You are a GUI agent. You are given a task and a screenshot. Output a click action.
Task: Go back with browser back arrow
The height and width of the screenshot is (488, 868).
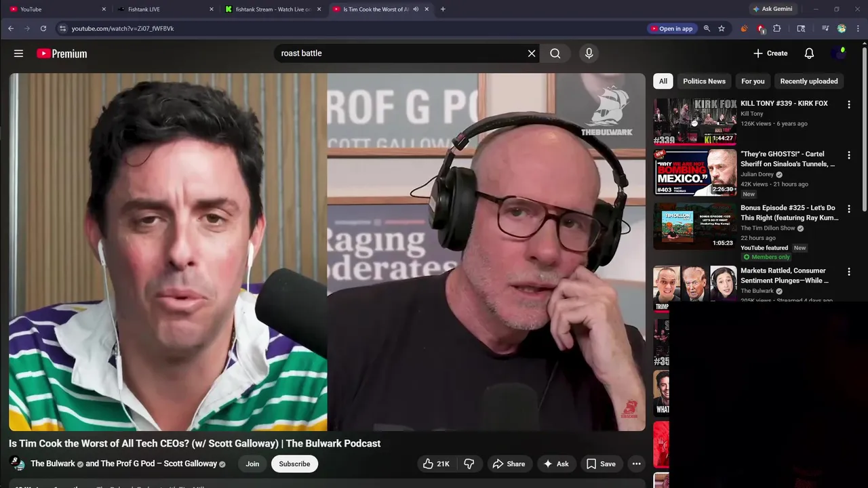pyautogui.click(x=11, y=28)
